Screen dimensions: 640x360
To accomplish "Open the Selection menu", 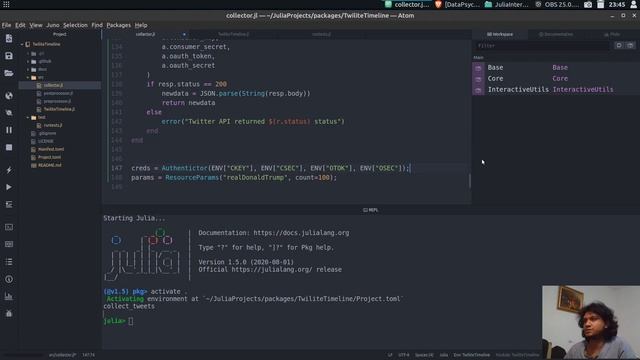I will pos(75,25).
